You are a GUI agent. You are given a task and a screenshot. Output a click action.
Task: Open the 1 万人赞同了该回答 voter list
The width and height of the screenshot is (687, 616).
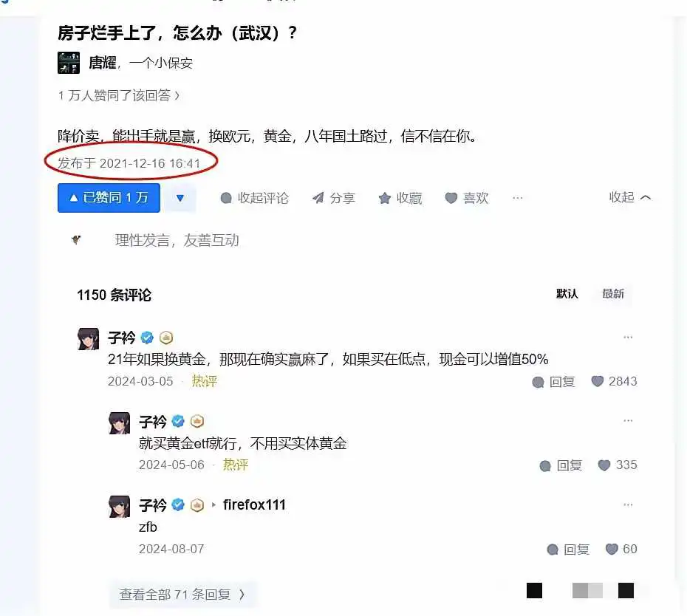coord(119,95)
